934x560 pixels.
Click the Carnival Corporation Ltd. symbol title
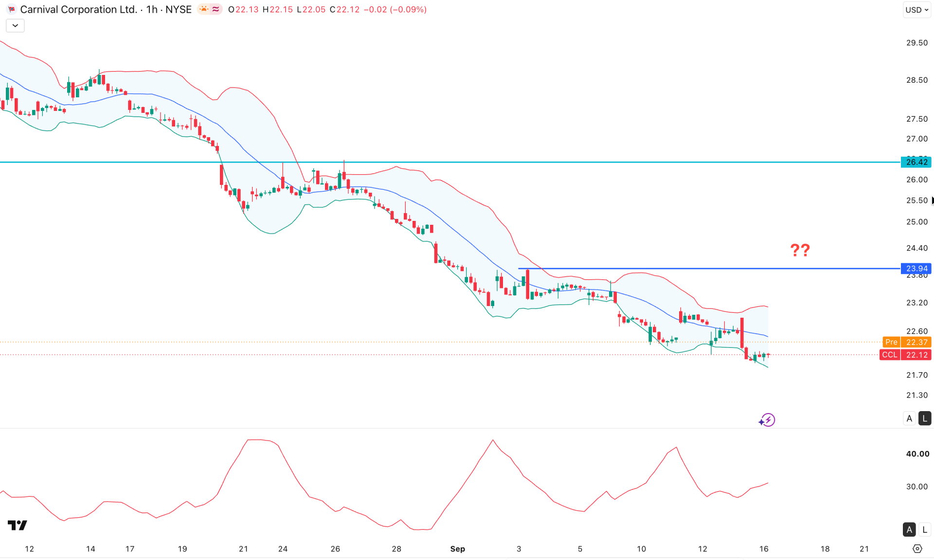pyautogui.click(x=78, y=10)
